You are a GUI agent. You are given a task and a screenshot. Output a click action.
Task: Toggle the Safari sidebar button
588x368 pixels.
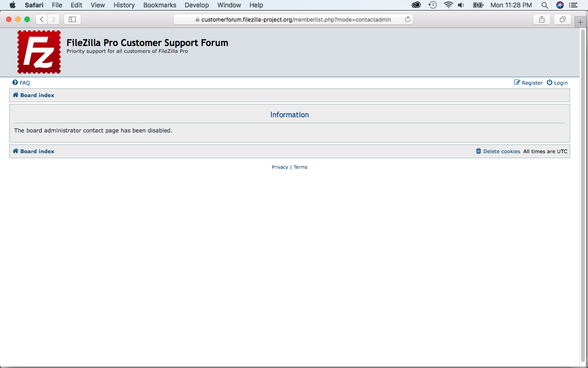[x=72, y=19]
